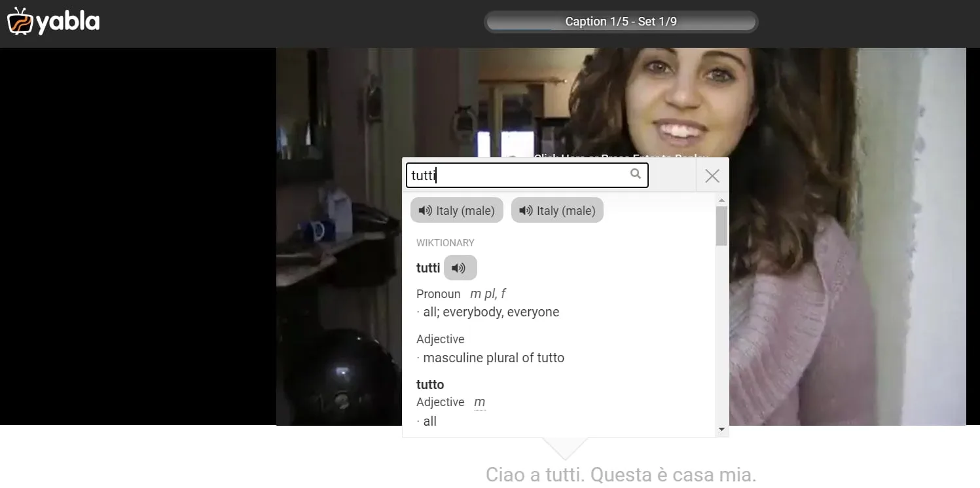Viewport: 980px width, 488px height.
Task: Click the Yabla logo
Action: [54, 22]
